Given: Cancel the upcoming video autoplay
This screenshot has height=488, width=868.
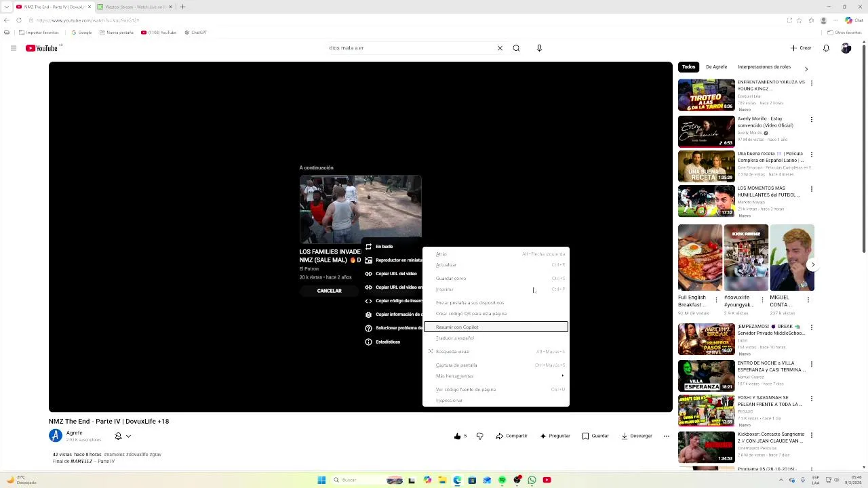Looking at the screenshot, I should (x=329, y=291).
